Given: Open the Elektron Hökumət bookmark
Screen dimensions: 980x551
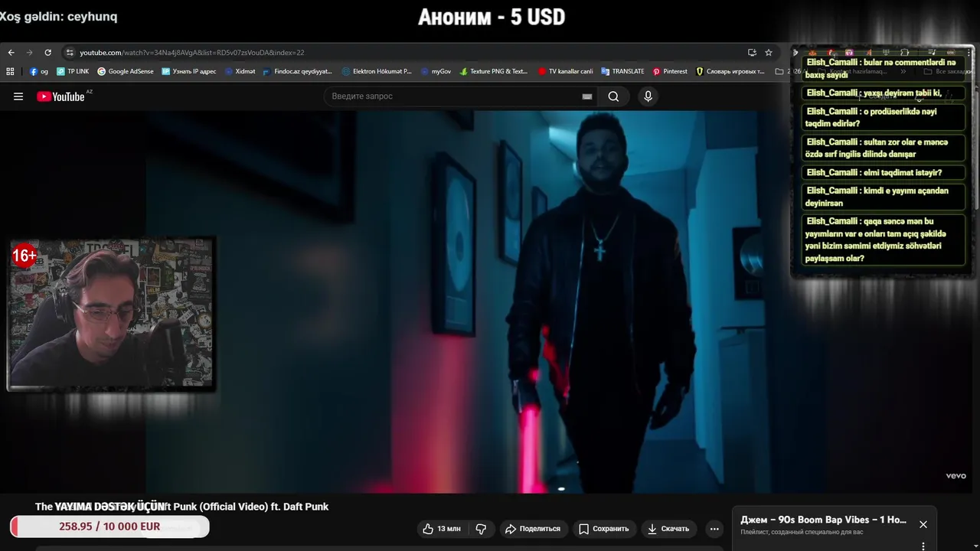Looking at the screenshot, I should coord(377,71).
